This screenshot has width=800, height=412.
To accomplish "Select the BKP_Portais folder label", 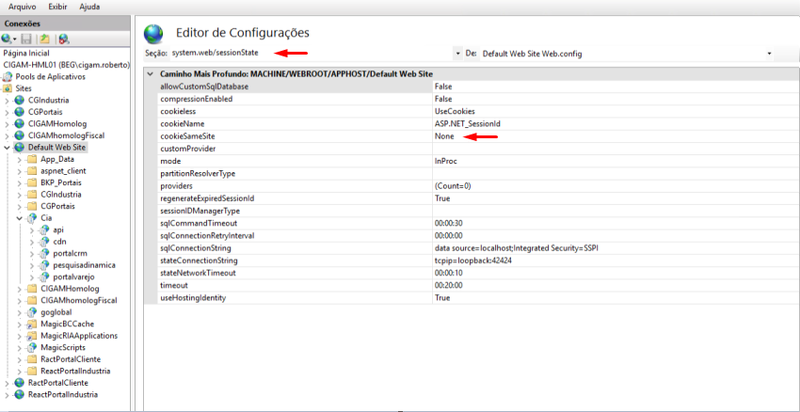I will pos(61,183).
